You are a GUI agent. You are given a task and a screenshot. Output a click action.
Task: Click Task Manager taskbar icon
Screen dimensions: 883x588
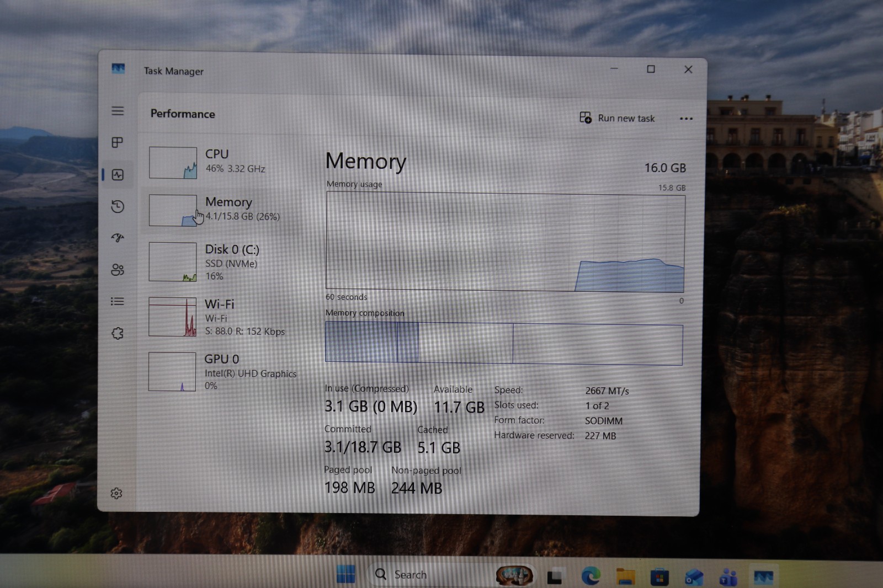(x=764, y=577)
